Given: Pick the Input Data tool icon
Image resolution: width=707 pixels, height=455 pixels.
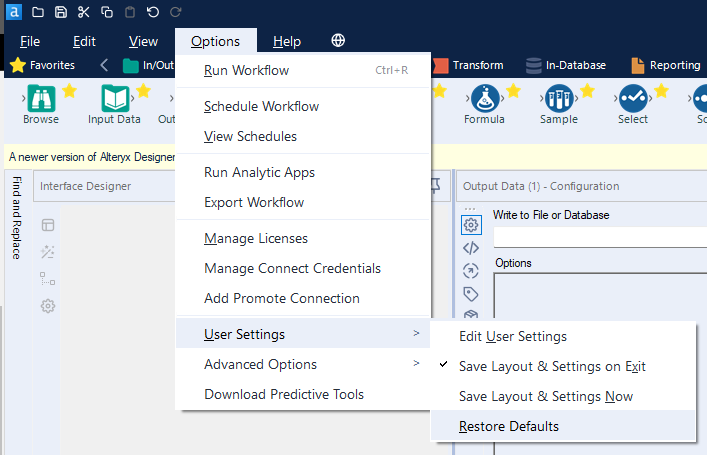Looking at the screenshot, I should click(114, 99).
